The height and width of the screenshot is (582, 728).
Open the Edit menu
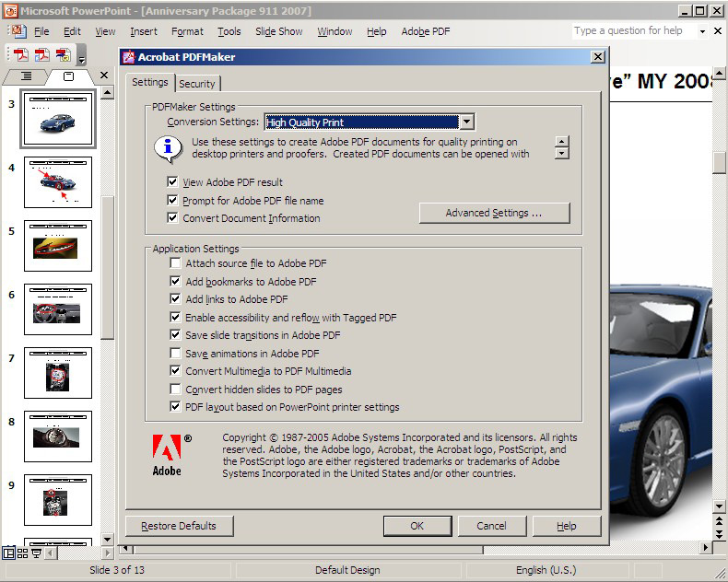pos(72,31)
